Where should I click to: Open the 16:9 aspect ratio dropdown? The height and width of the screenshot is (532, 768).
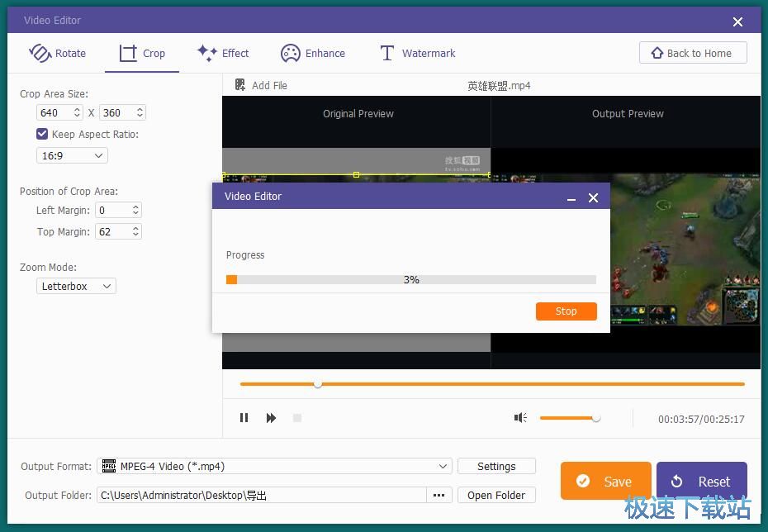72,156
